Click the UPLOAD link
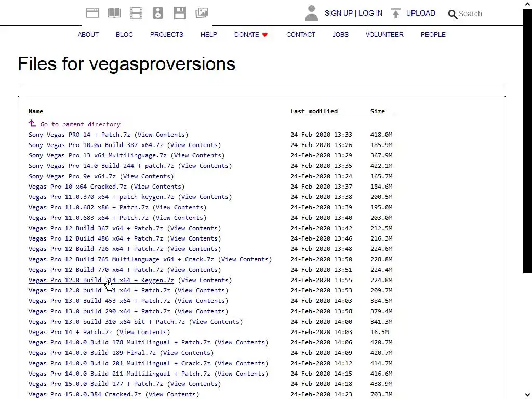 421,13
